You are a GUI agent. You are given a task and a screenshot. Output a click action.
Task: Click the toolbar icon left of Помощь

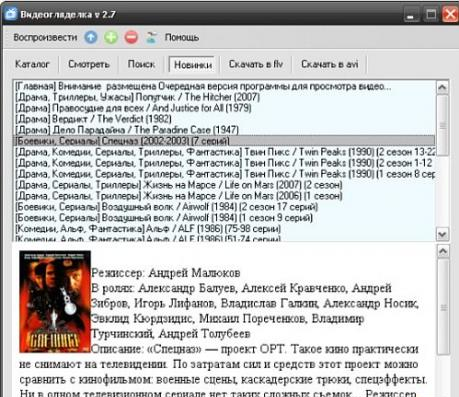pyautogui.click(x=152, y=37)
